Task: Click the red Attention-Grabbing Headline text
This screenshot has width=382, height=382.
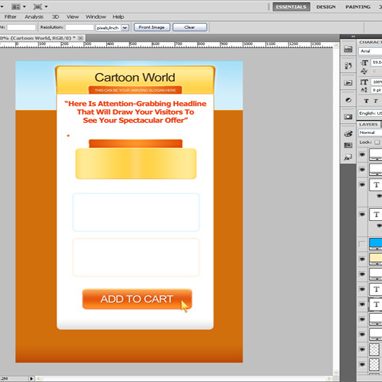Action: click(135, 112)
